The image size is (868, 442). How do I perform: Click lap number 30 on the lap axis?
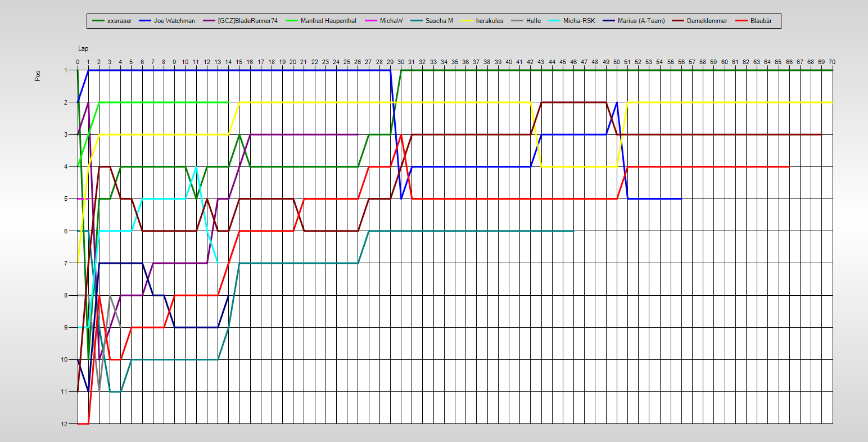pos(401,62)
